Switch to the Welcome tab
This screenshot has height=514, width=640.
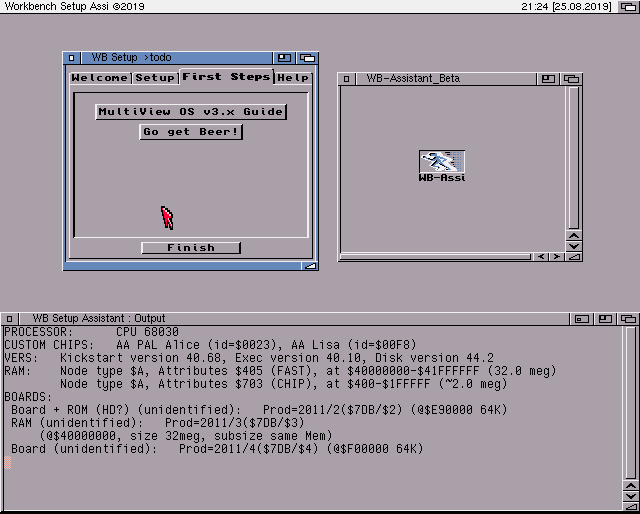(99, 78)
